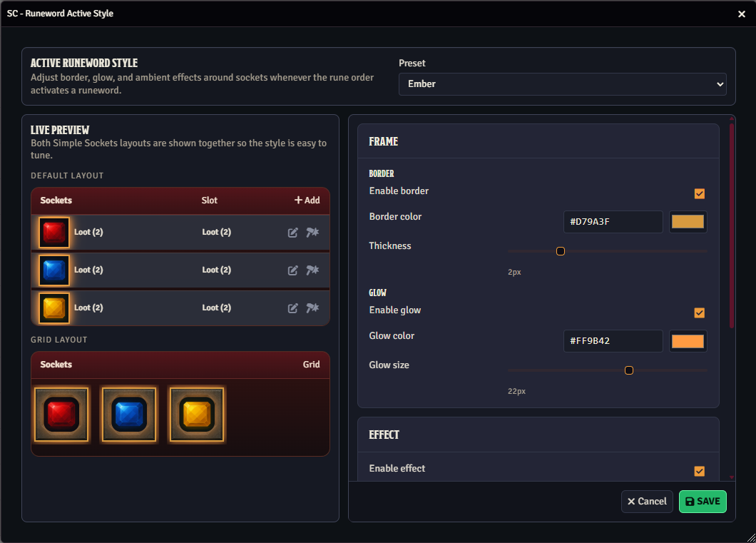Click the Grid label in grid layout header
Image resolution: width=756 pixels, height=543 pixels.
click(x=311, y=365)
